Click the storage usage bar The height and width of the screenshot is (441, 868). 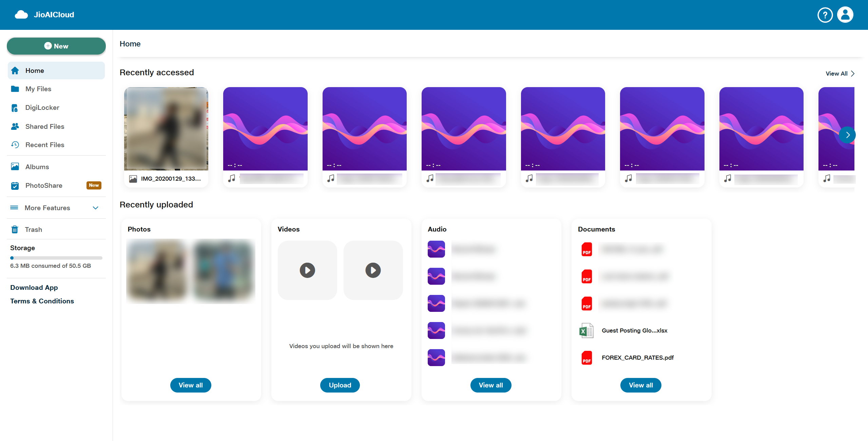tap(56, 258)
